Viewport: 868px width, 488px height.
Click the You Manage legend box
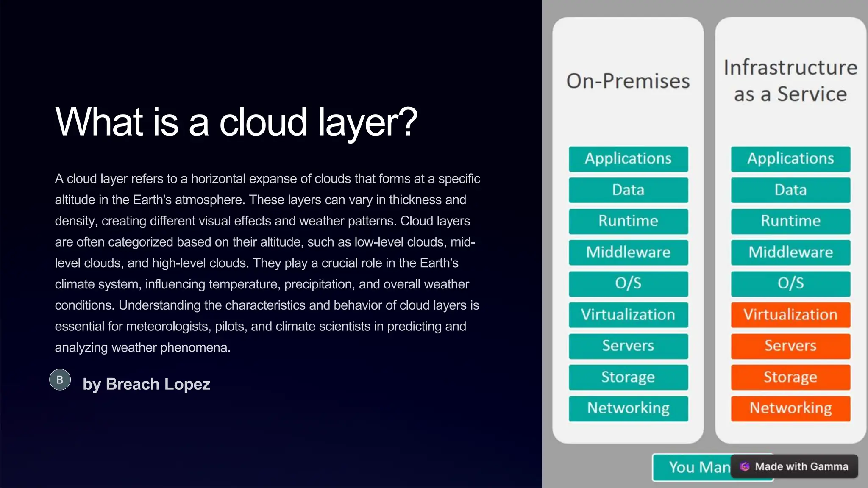(x=692, y=467)
